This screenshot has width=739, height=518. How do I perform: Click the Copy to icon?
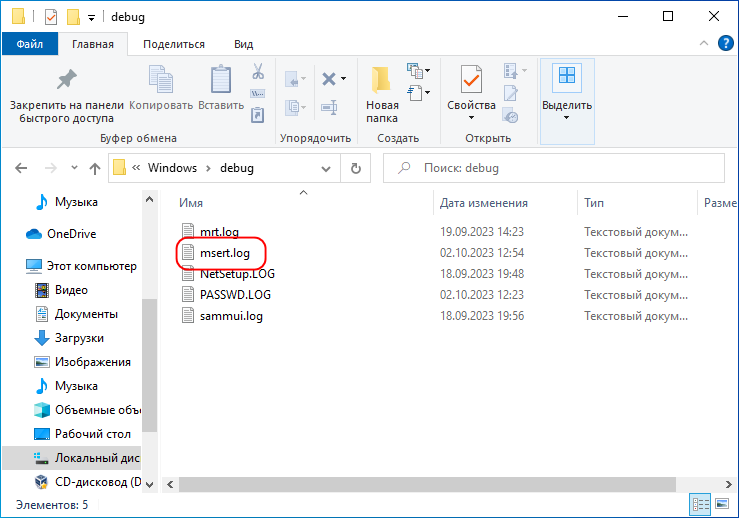[x=292, y=107]
